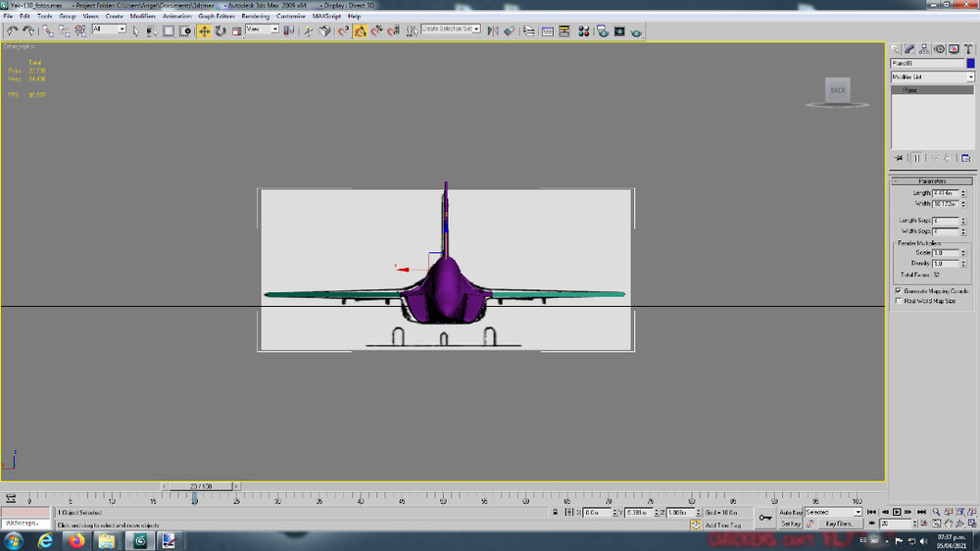Open the Animation menu
This screenshot has height=551, width=980.
(x=176, y=17)
